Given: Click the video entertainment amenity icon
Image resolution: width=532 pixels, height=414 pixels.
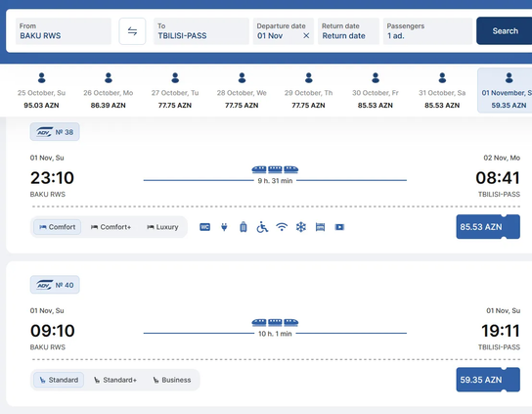Looking at the screenshot, I should tap(339, 227).
